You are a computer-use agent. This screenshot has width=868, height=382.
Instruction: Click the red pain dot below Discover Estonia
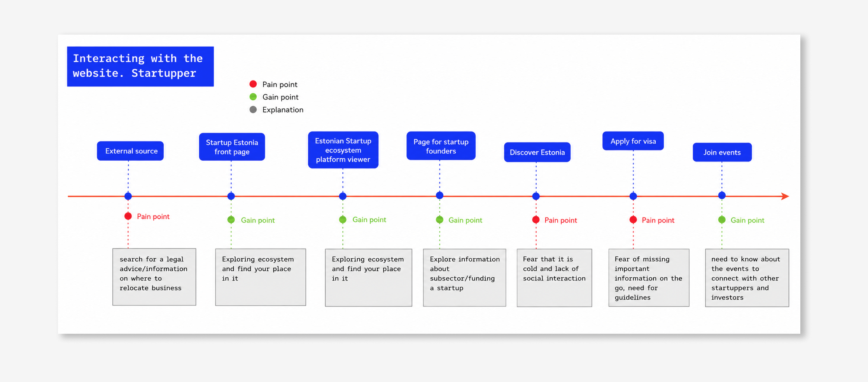point(536,220)
